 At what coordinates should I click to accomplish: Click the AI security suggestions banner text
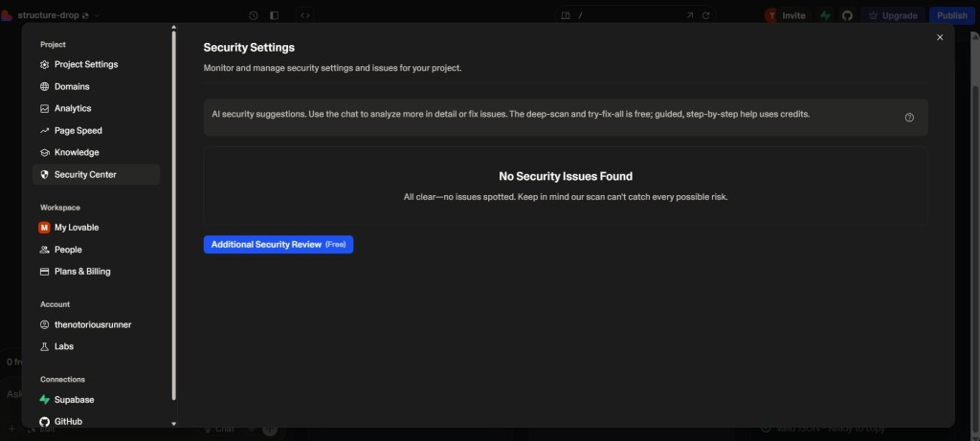511,114
